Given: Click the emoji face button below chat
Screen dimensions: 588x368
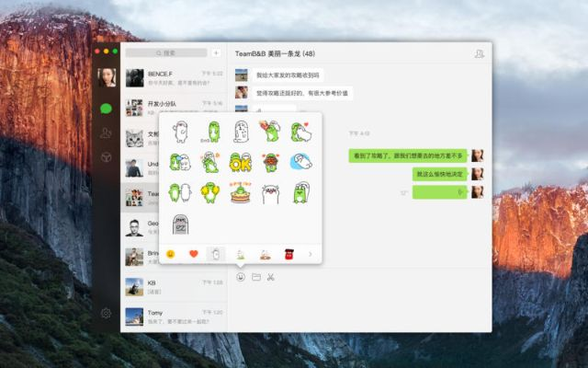Looking at the screenshot, I should click(x=241, y=277).
